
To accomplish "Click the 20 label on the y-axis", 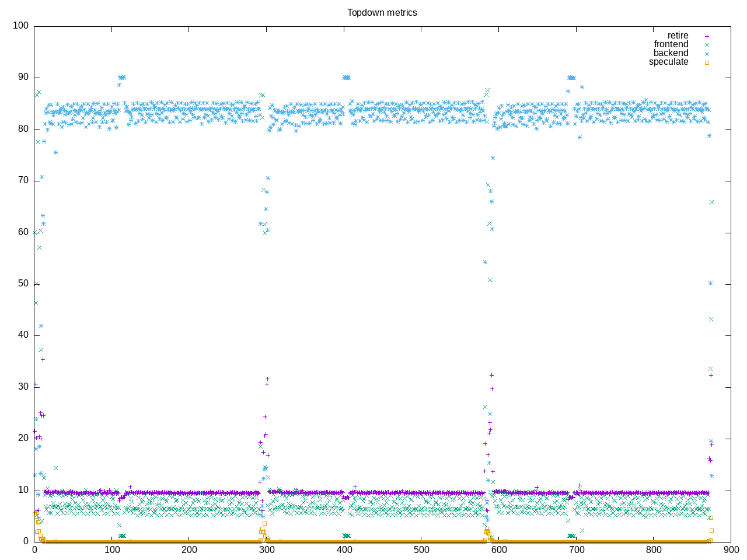I will [x=23, y=438].
